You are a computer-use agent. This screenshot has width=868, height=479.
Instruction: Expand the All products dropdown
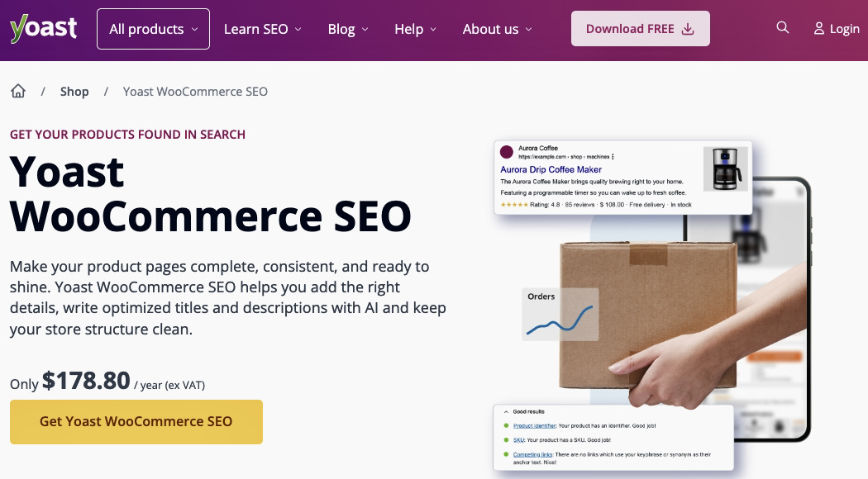pos(153,29)
